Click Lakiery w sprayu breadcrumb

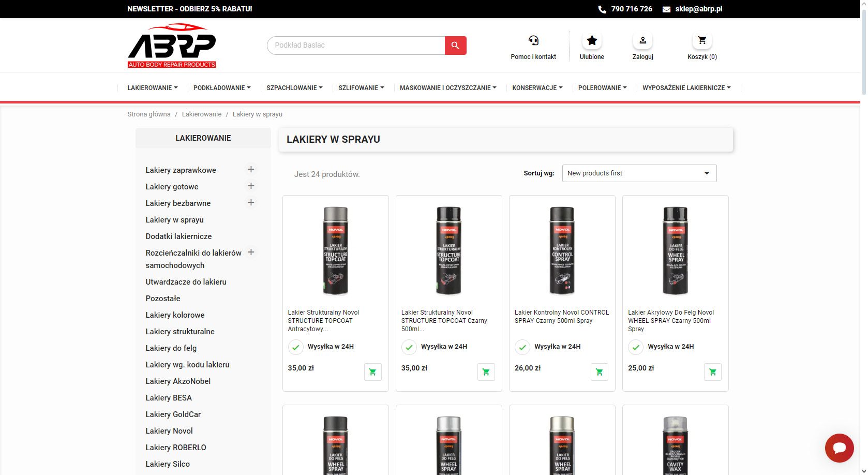258,114
